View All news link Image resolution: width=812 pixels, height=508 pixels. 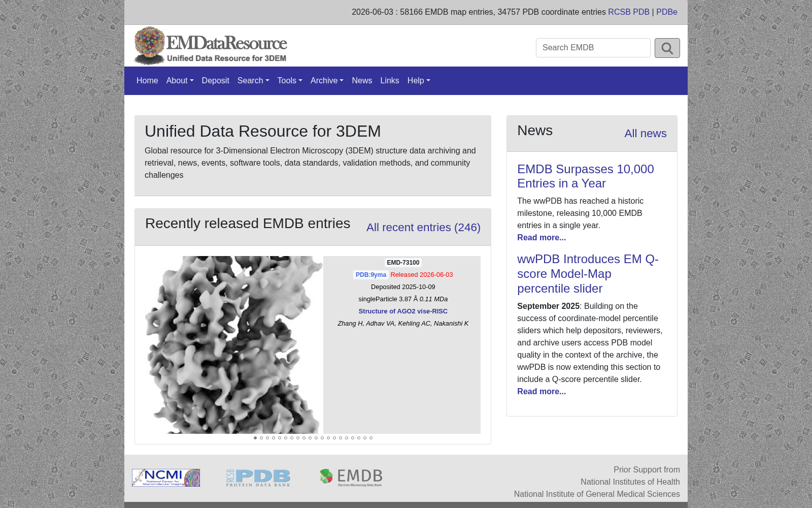[x=646, y=134]
